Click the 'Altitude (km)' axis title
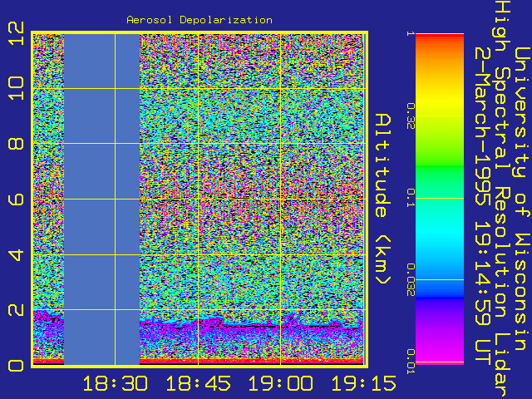This screenshot has height=399, width=532. click(x=383, y=199)
